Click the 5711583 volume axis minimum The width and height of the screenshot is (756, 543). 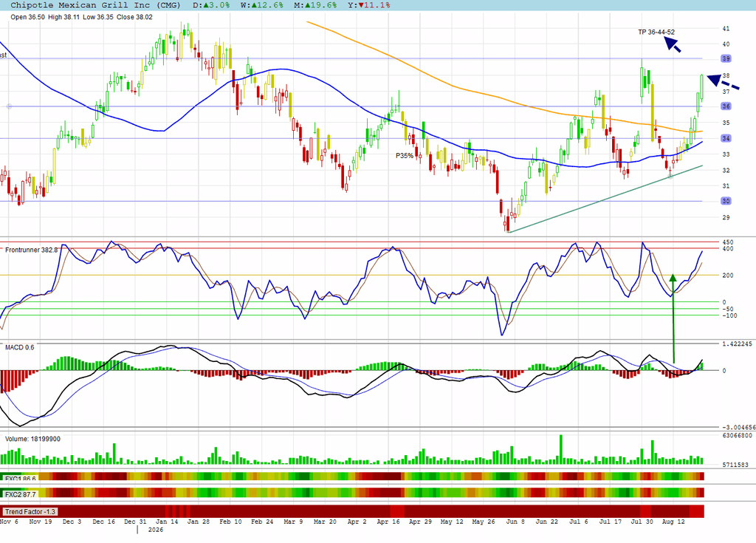[x=735, y=465]
